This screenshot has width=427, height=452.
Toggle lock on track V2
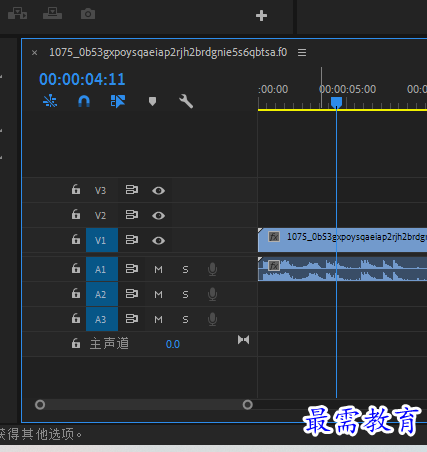click(x=76, y=214)
